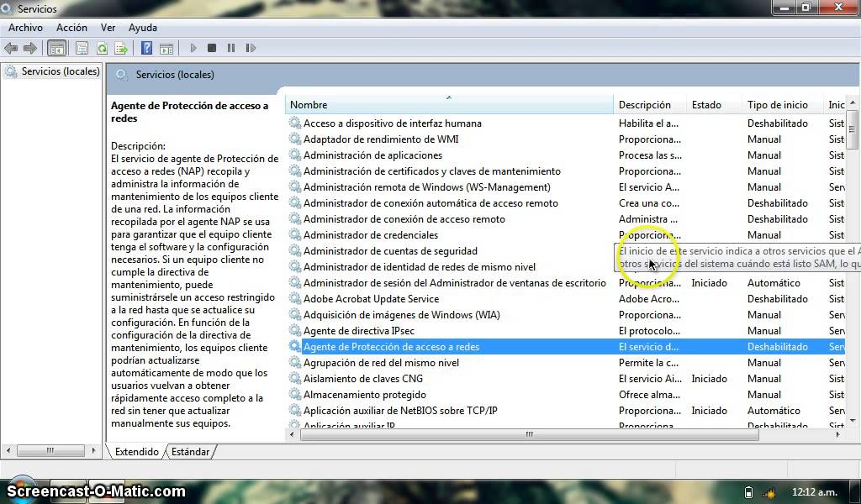Toggle the show/hide console tree icon
This screenshot has width=861, height=504.
pyautogui.click(x=56, y=48)
